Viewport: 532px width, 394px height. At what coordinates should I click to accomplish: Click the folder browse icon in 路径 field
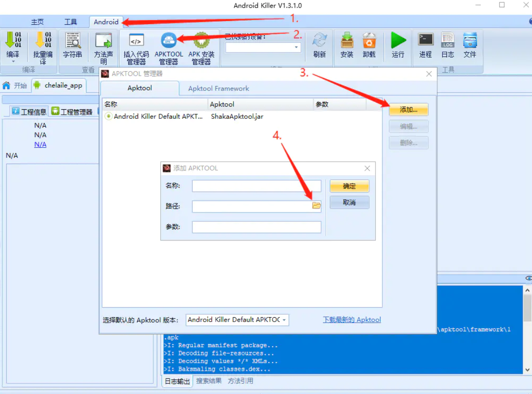[316, 206]
